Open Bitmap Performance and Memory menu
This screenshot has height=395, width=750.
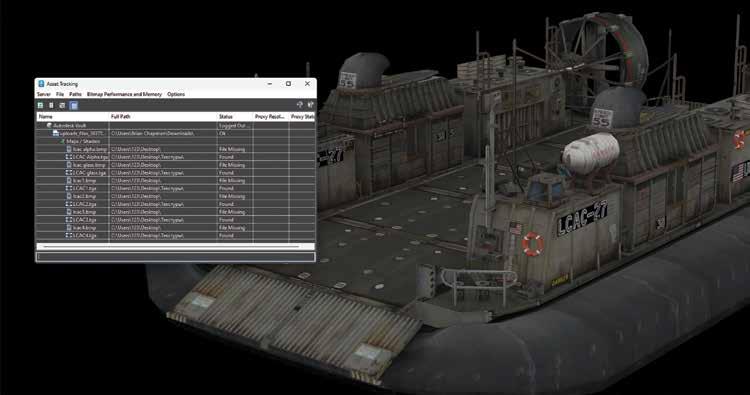point(124,94)
